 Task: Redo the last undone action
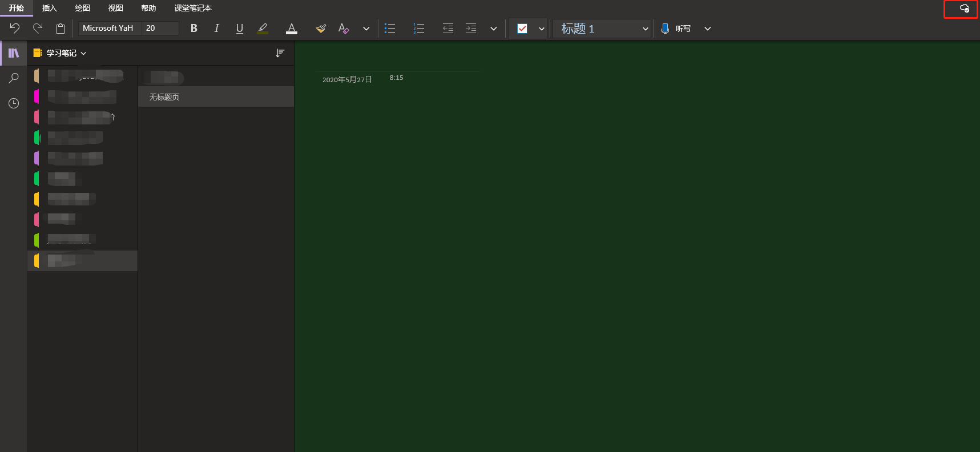tap(38, 29)
